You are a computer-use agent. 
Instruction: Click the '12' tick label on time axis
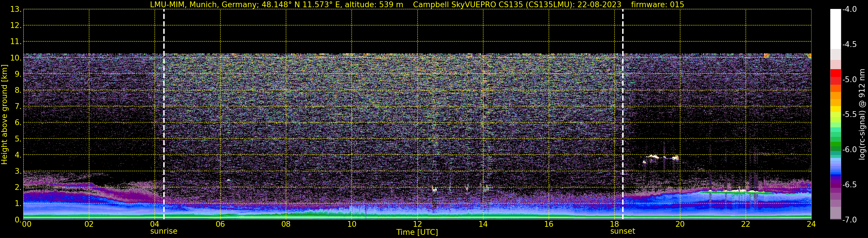pyautogui.click(x=417, y=224)
